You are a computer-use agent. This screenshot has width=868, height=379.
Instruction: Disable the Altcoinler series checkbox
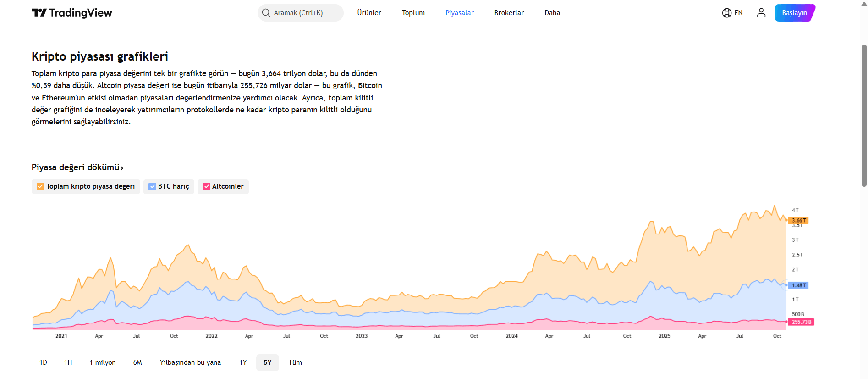point(207,186)
